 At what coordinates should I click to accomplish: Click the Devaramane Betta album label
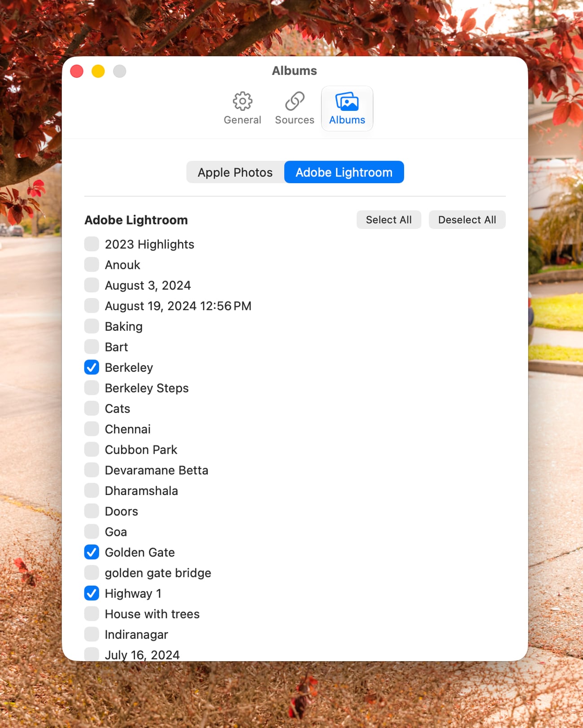(157, 470)
